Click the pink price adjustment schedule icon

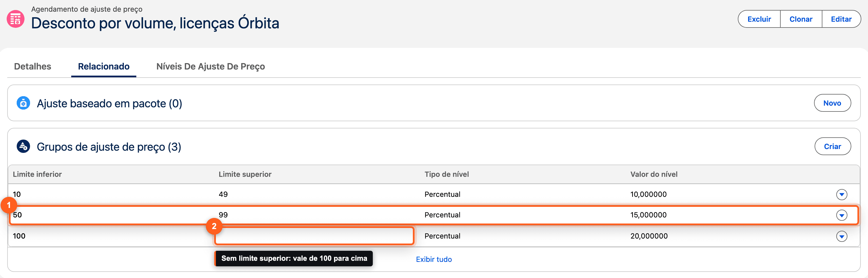click(16, 19)
